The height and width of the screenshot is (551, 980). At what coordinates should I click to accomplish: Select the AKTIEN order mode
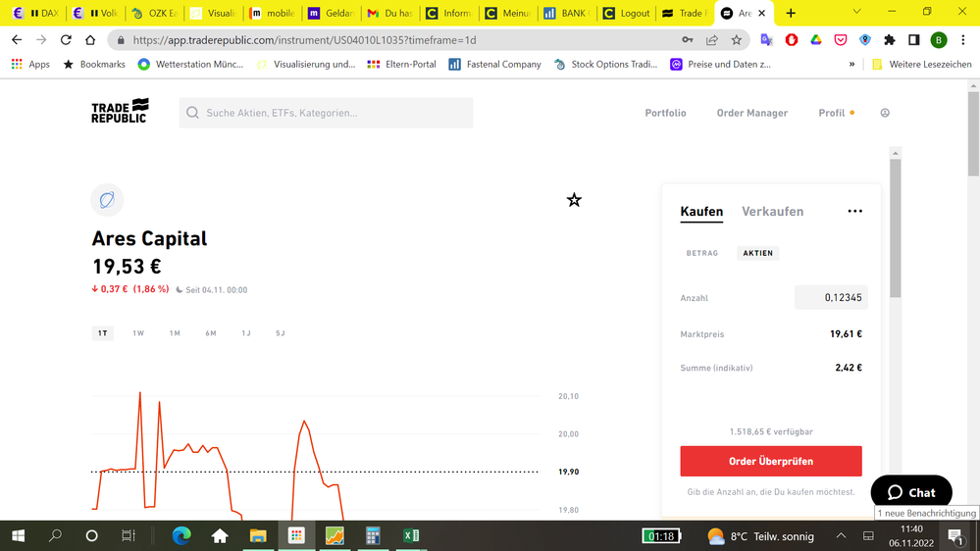coord(757,253)
